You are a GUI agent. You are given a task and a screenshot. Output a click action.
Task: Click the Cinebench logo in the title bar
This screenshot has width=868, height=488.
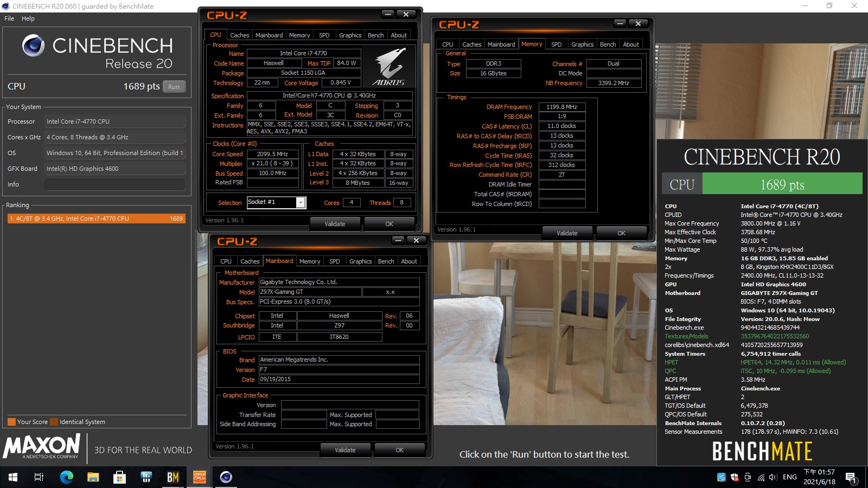tap(6, 6)
